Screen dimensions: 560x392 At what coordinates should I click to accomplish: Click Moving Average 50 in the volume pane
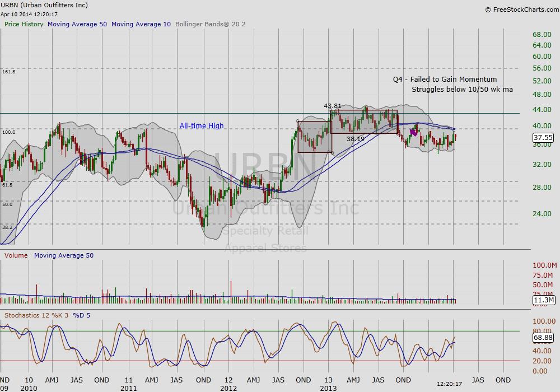pos(64,255)
